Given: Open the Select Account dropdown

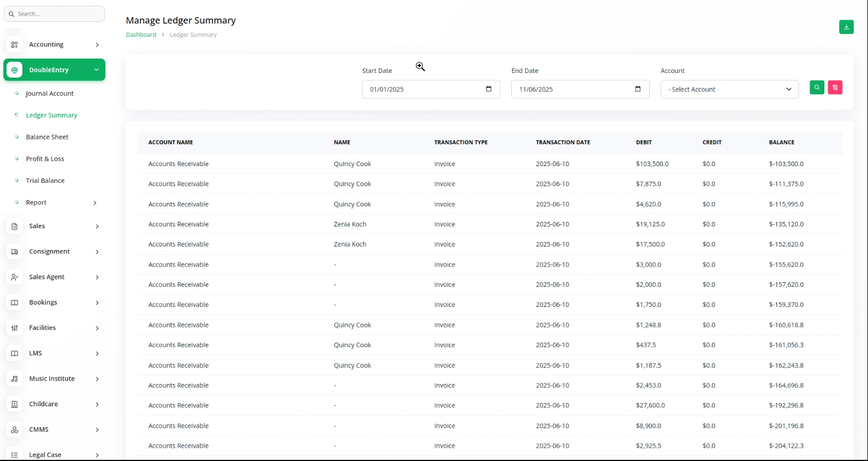Looking at the screenshot, I should click(729, 89).
